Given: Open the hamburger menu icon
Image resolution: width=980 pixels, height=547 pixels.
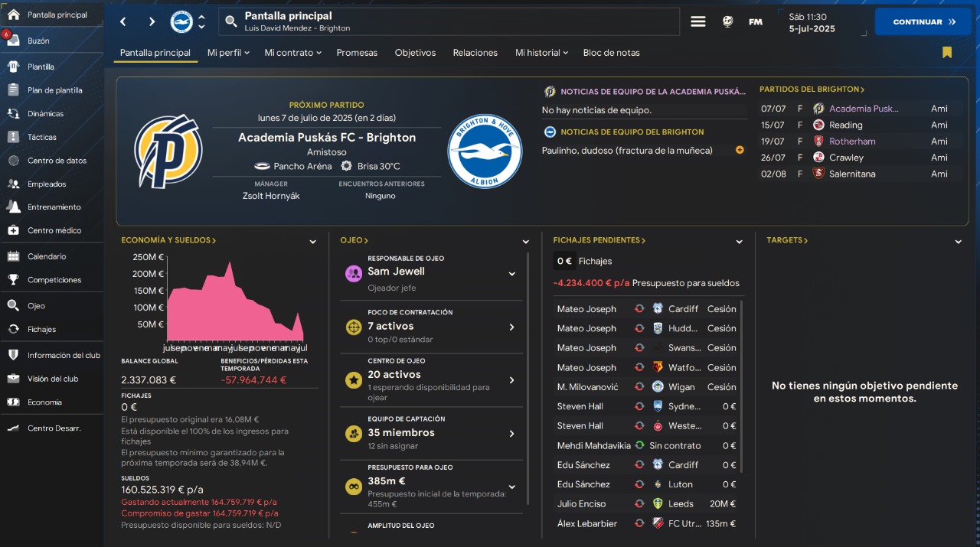Looking at the screenshot, I should pos(698,21).
